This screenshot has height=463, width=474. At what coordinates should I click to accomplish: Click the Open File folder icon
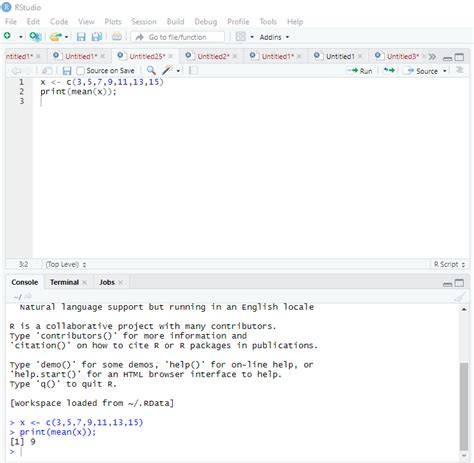coord(55,37)
